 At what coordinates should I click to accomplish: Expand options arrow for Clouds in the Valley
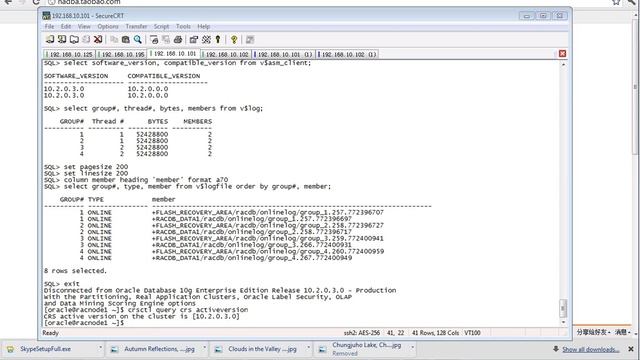308,349
